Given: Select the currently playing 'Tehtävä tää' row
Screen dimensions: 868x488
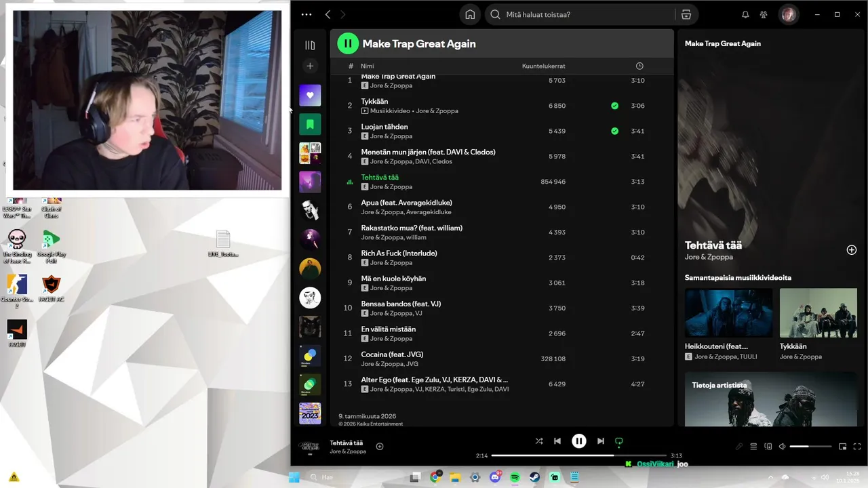Looking at the screenshot, I should [x=501, y=182].
